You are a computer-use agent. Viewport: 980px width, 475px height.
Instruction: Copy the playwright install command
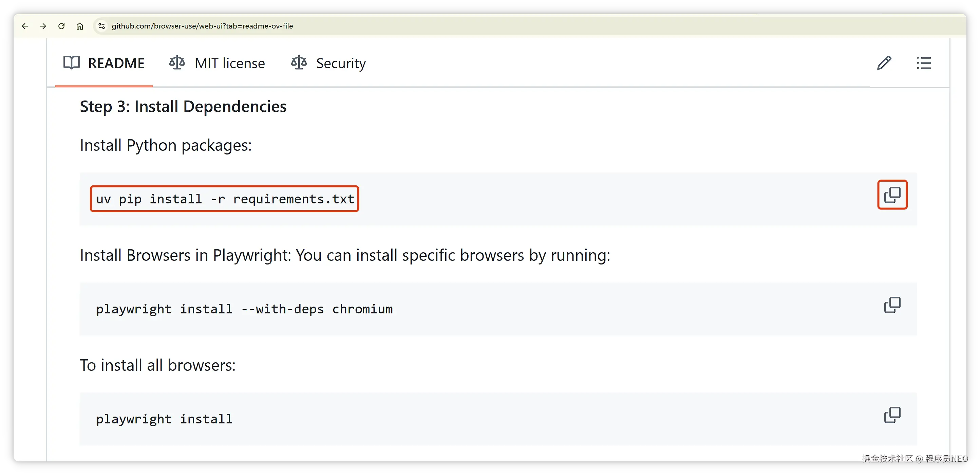(892, 415)
